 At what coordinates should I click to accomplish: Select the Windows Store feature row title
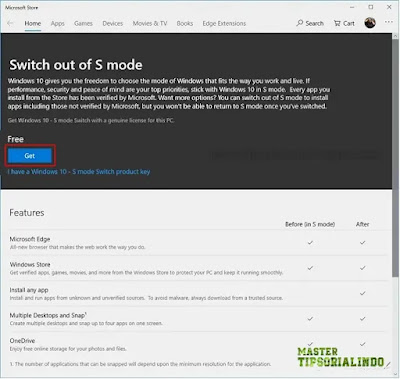(x=30, y=264)
